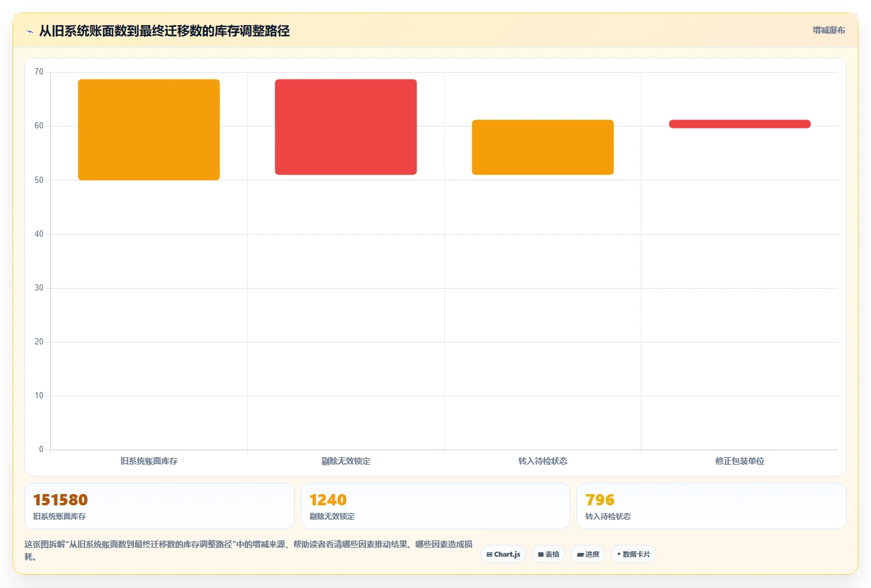Click the y-axis tick value 30
This screenshot has height=588, width=871.
[39, 288]
